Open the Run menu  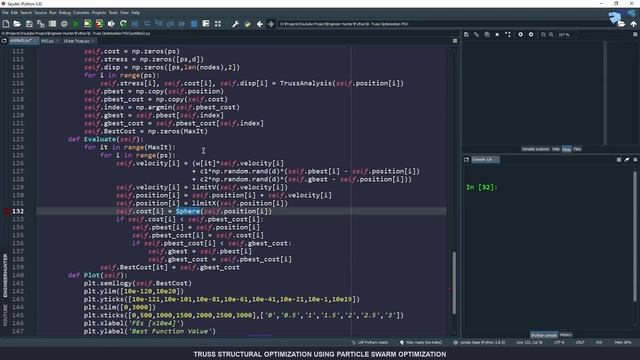[x=53, y=13]
